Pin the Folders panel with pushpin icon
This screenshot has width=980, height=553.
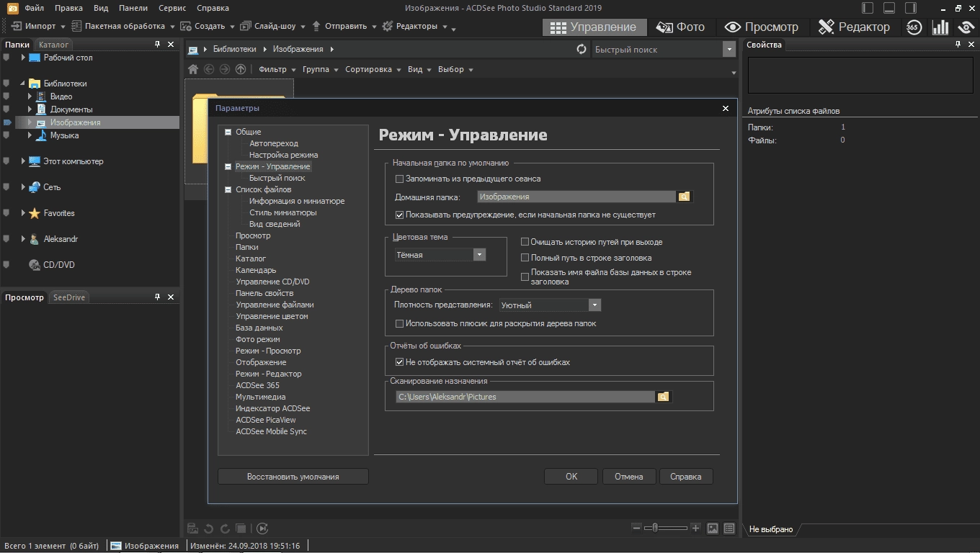158,45
